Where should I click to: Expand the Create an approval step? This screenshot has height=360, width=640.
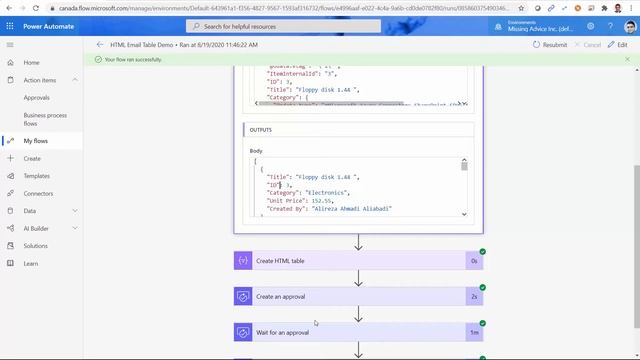358,296
